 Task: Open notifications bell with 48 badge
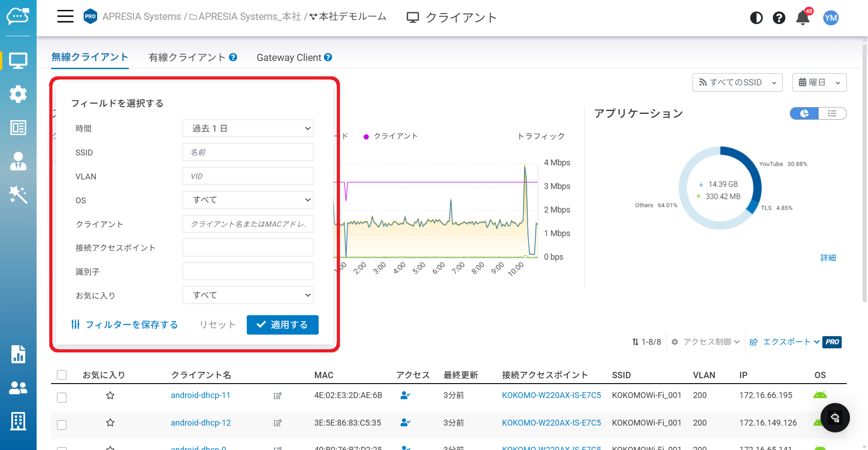[803, 18]
